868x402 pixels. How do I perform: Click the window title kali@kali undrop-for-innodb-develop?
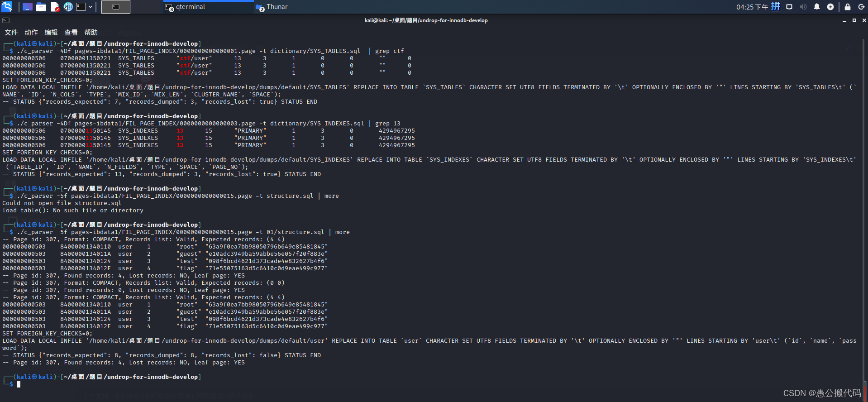click(x=426, y=20)
